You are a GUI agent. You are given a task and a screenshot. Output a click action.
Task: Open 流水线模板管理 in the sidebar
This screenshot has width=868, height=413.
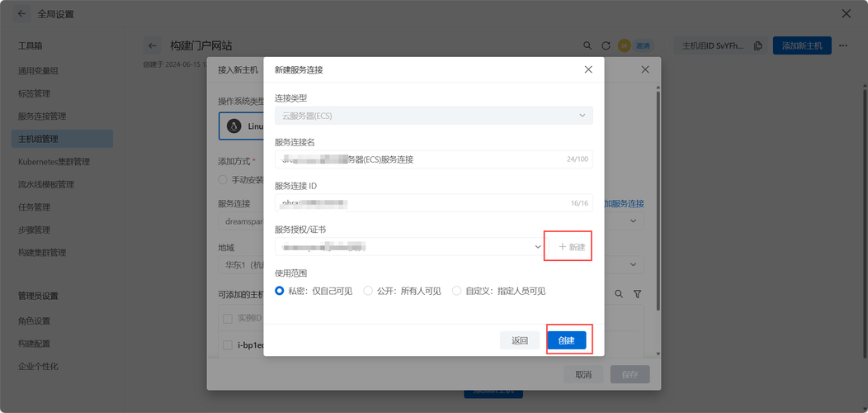click(46, 184)
